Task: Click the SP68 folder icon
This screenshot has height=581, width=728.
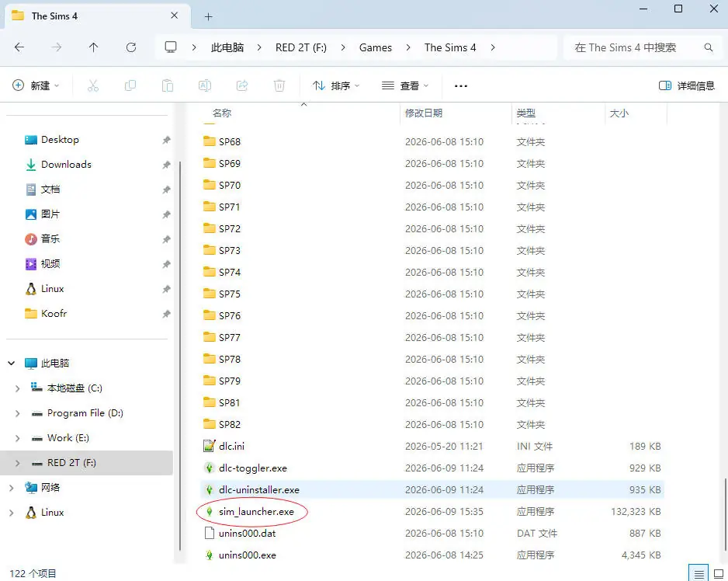Action: [x=210, y=141]
